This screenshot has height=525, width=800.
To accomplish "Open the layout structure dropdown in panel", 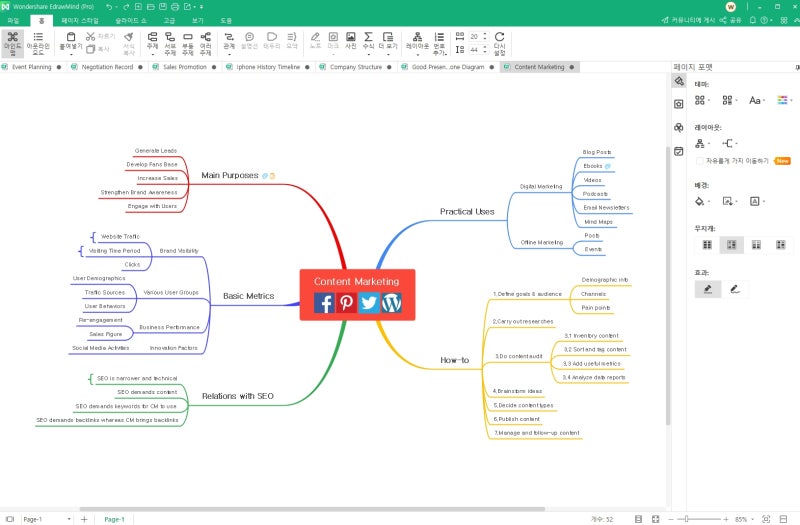I will pyautogui.click(x=703, y=143).
